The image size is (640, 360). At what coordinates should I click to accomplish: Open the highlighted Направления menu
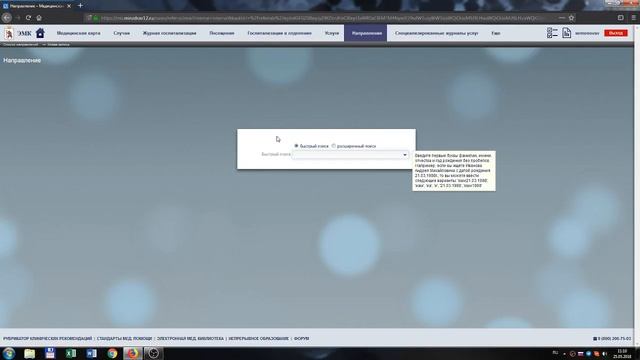coord(366,33)
